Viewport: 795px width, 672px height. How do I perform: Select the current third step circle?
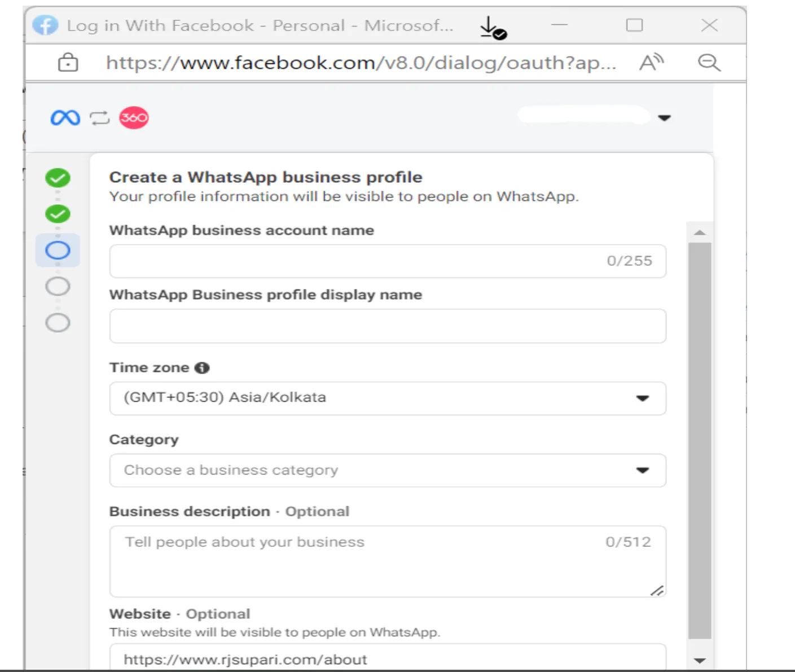(x=58, y=250)
